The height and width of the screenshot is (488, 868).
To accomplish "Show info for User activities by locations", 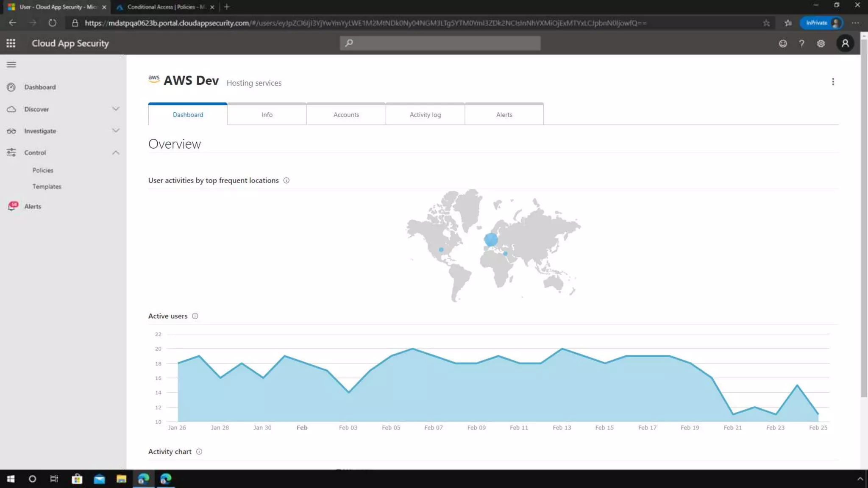I will [287, 180].
